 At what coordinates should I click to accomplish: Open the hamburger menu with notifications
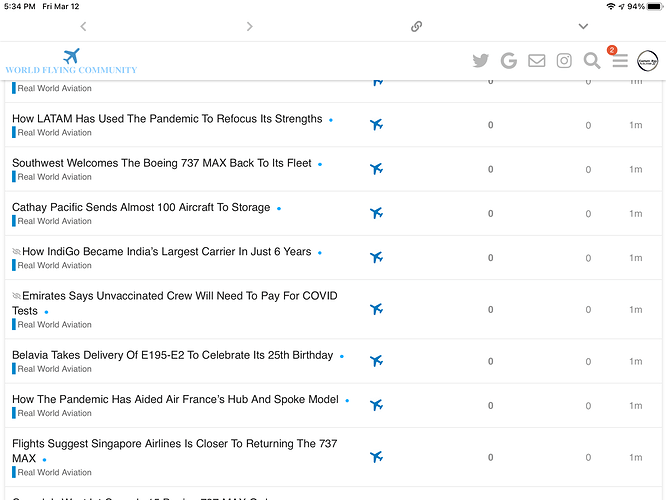coord(620,61)
